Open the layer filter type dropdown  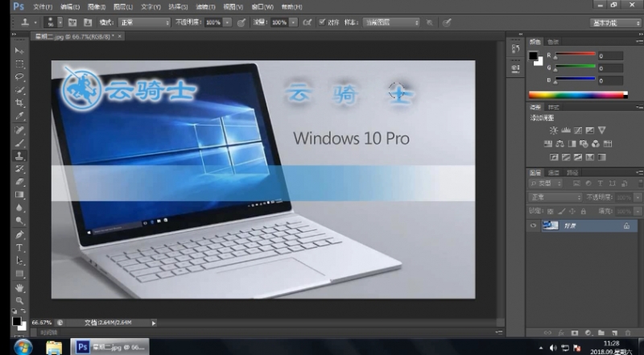point(545,184)
